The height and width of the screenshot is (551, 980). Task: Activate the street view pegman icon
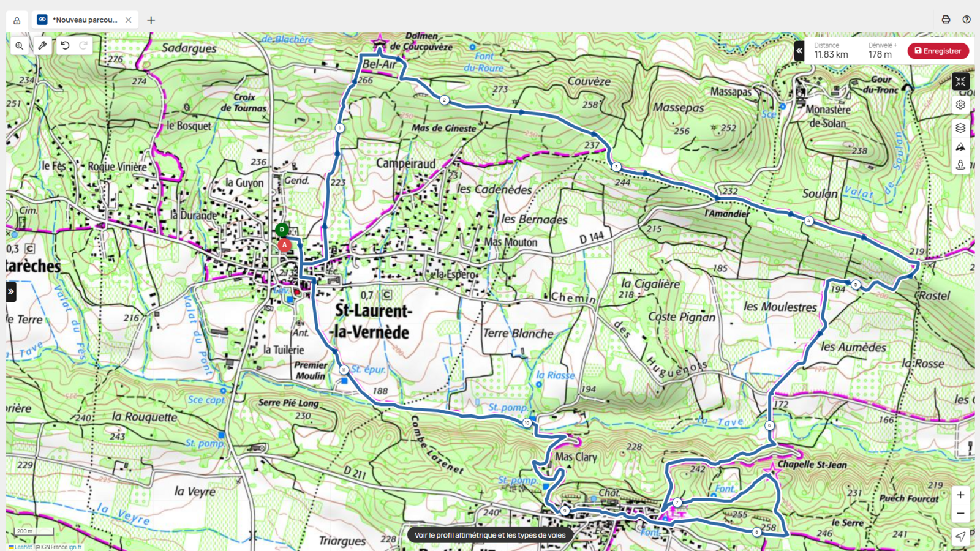960,165
